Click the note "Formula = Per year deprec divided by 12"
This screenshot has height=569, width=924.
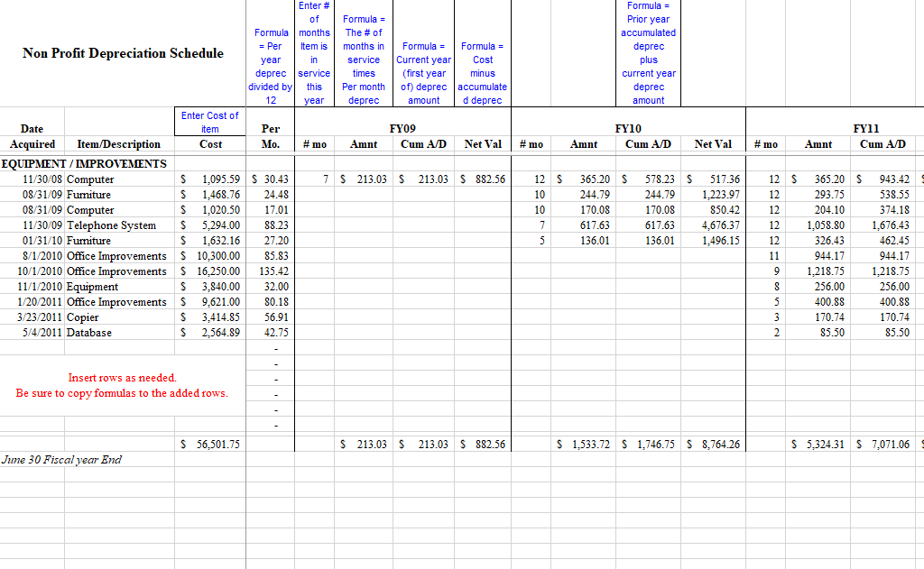(271, 67)
